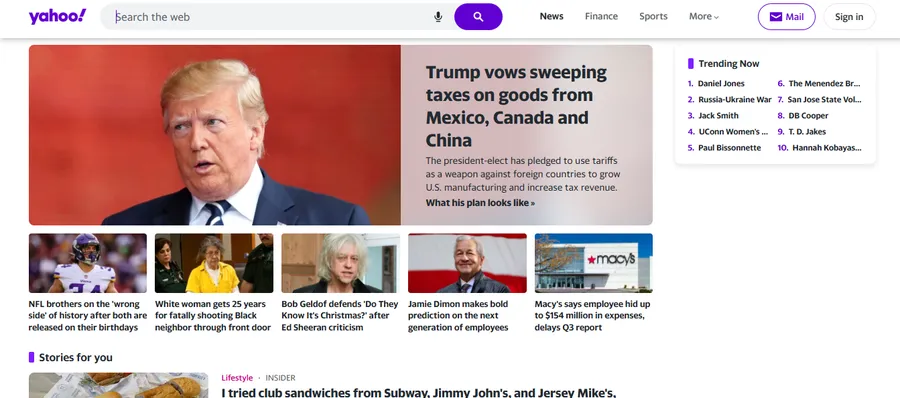Click the Sign in button
900x398 pixels.
click(849, 17)
